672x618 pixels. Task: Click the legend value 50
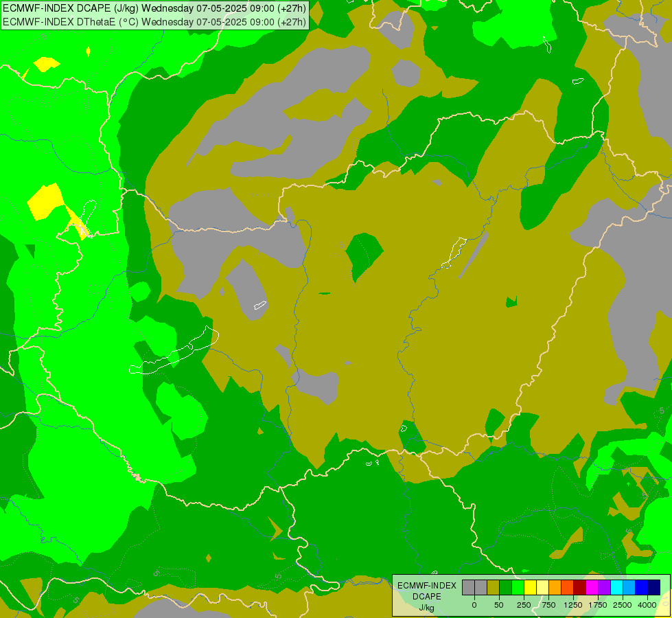499,605
